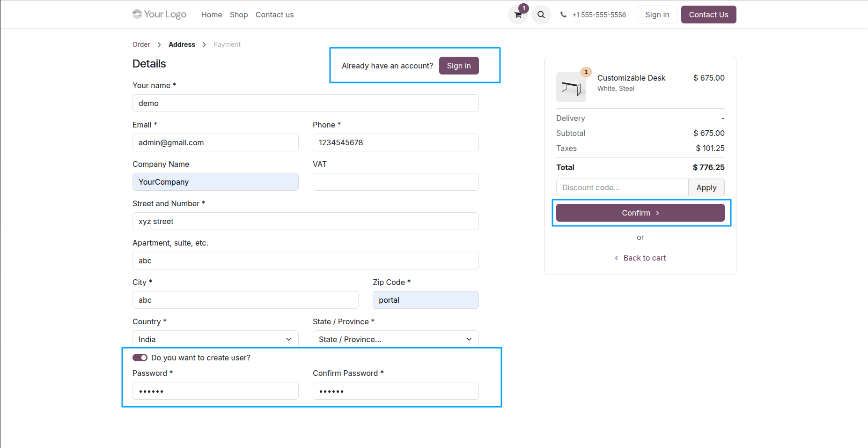Image resolution: width=868 pixels, height=448 pixels.
Task: Click the Order breadcrumb step
Action: (141, 45)
